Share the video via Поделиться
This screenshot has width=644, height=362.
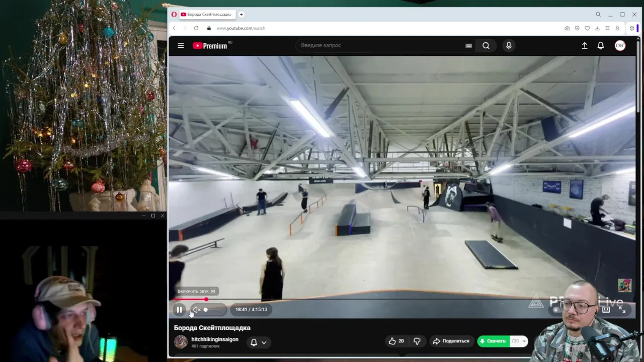[451, 341]
